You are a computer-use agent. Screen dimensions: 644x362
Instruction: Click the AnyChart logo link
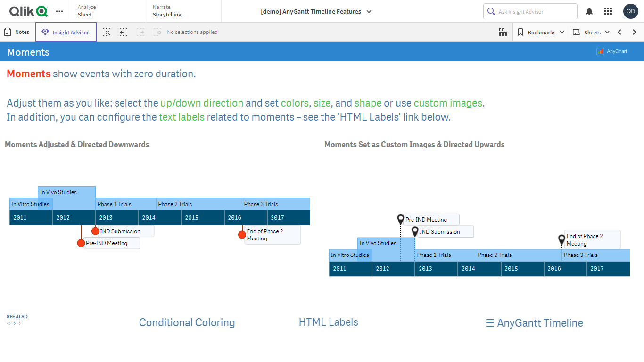(x=612, y=51)
